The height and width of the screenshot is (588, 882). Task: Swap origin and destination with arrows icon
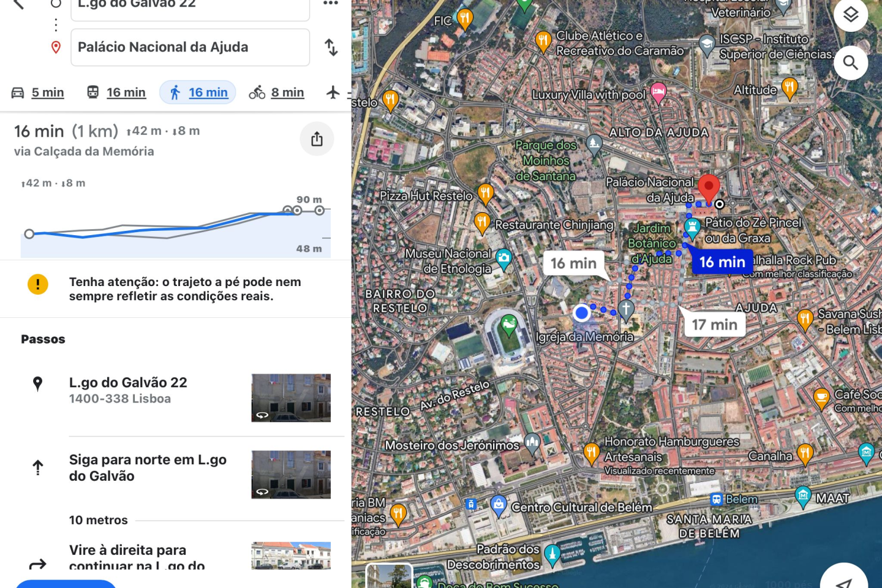tap(331, 47)
